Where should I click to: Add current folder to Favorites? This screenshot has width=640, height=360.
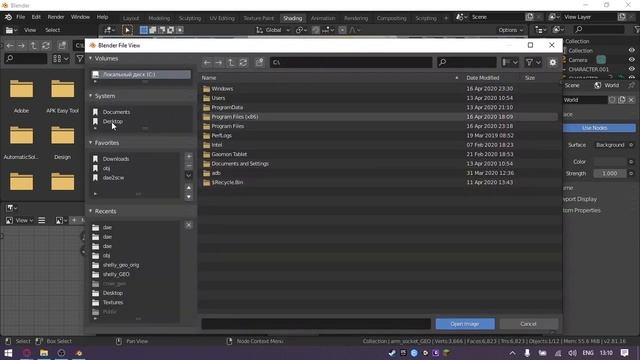(x=189, y=157)
